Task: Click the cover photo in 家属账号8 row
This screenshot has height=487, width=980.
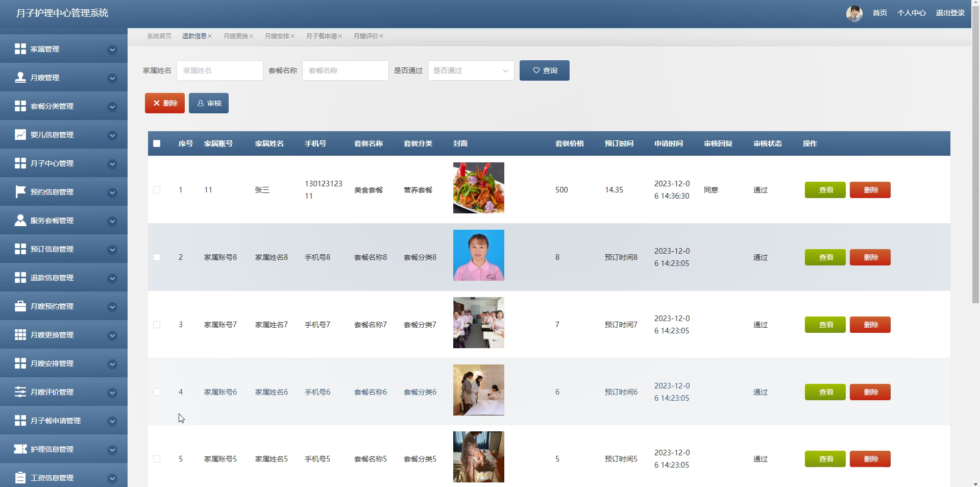Action: [x=479, y=255]
